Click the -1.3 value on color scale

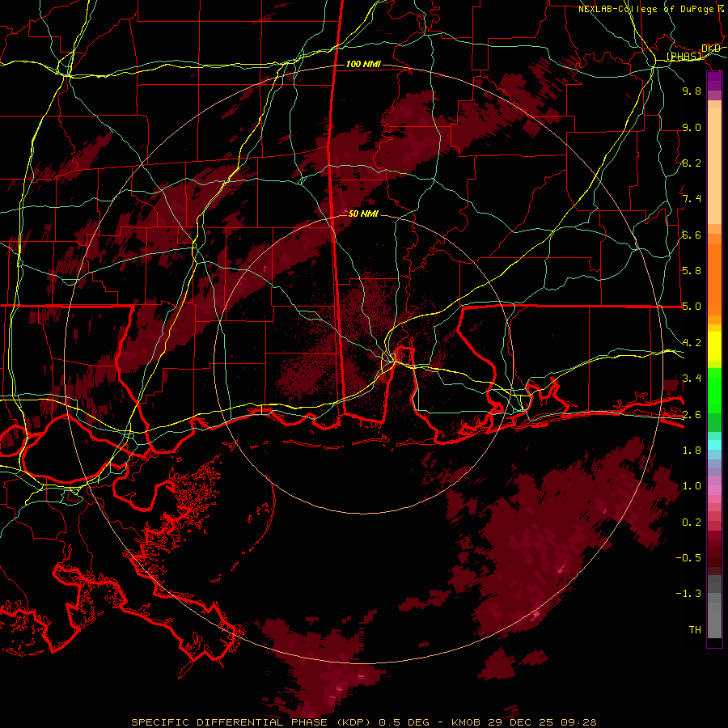point(688,594)
